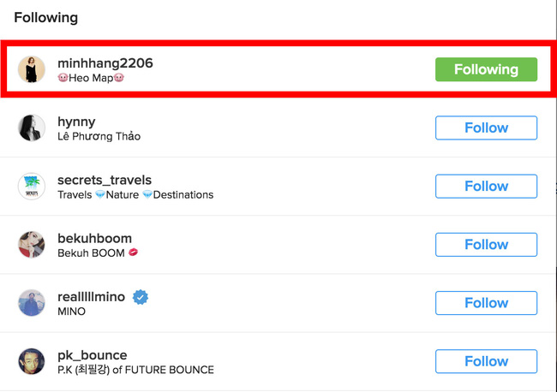This screenshot has width=557, height=392.
Task: Open minhhang2206's profile picture
Action: click(32, 69)
